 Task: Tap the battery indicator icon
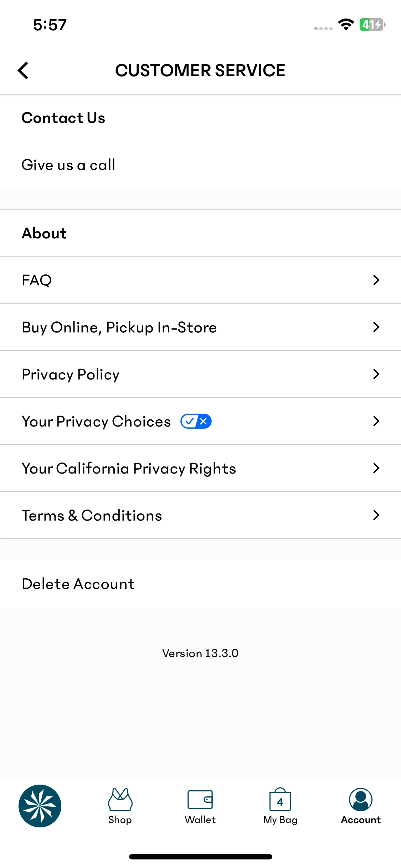pos(372,25)
